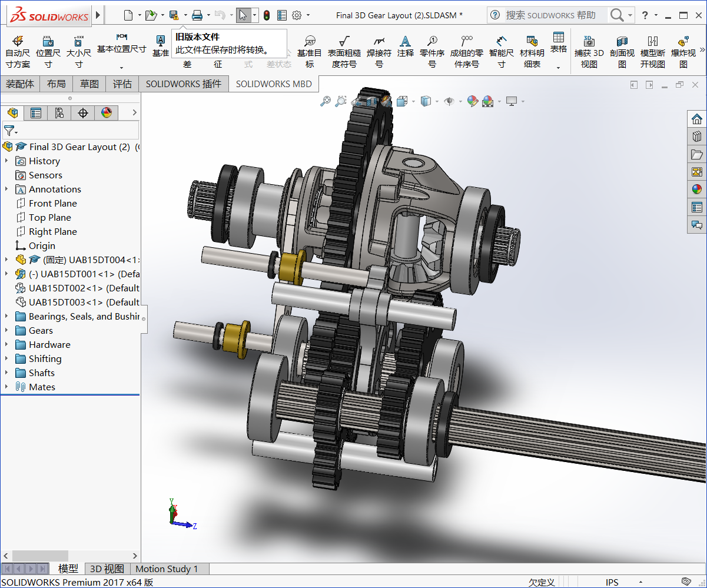This screenshot has height=588, width=707.
Task: Open the 草图 ribbon tab
Action: [x=89, y=84]
